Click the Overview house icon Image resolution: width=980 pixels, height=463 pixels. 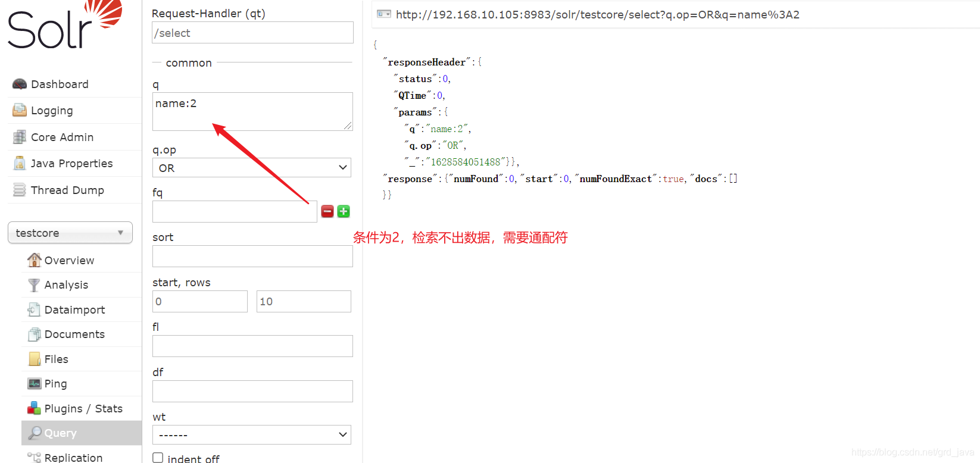pos(35,260)
